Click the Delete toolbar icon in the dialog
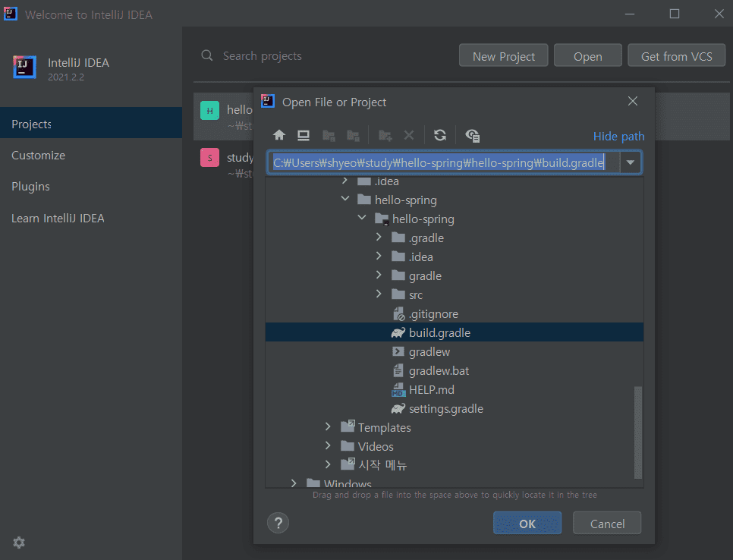733x560 pixels. (409, 136)
